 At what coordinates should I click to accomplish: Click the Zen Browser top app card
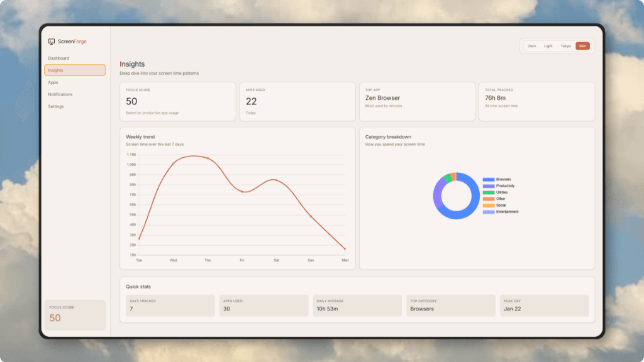click(417, 101)
